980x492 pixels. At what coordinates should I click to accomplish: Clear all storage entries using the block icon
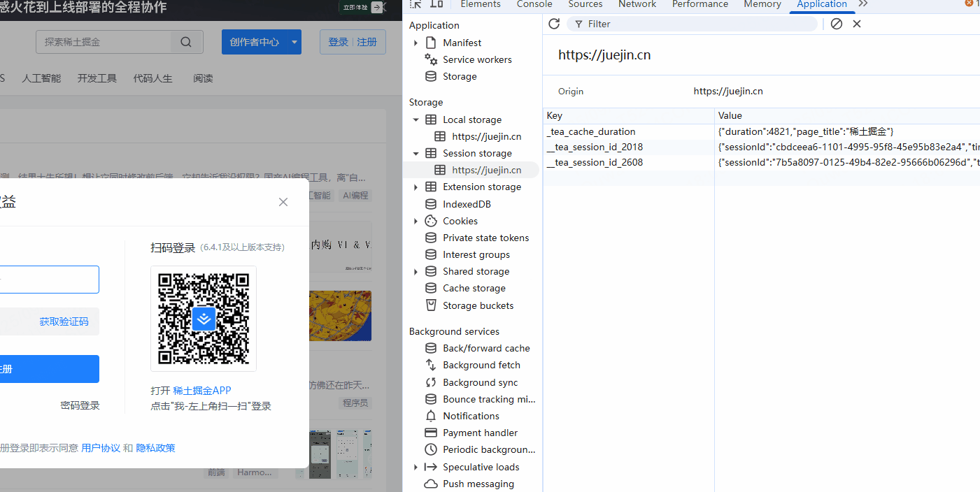(x=837, y=23)
